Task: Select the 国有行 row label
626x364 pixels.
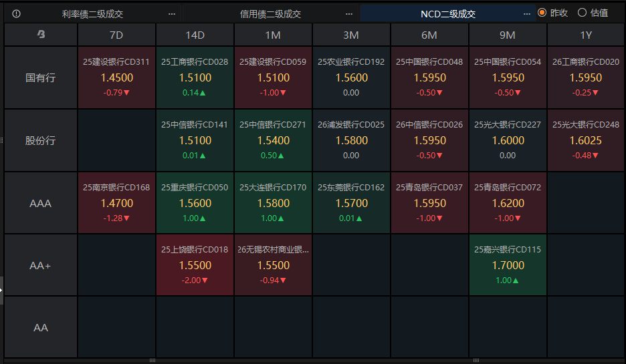Action: 41,77
